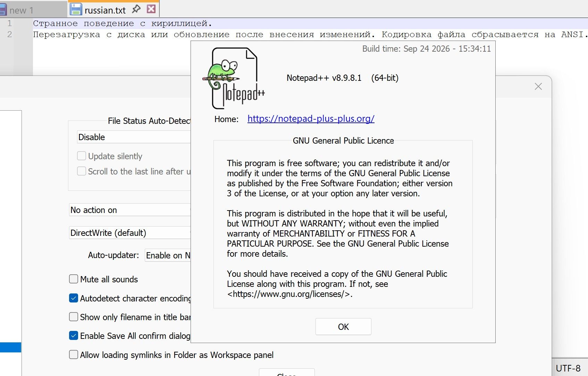Click the '(64-bit)' text in About dialog
The width and height of the screenshot is (588, 376).
[x=385, y=78]
